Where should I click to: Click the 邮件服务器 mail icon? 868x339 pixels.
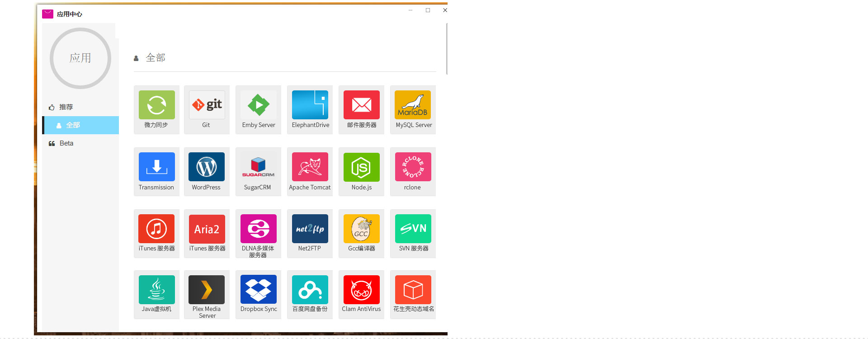(x=361, y=105)
